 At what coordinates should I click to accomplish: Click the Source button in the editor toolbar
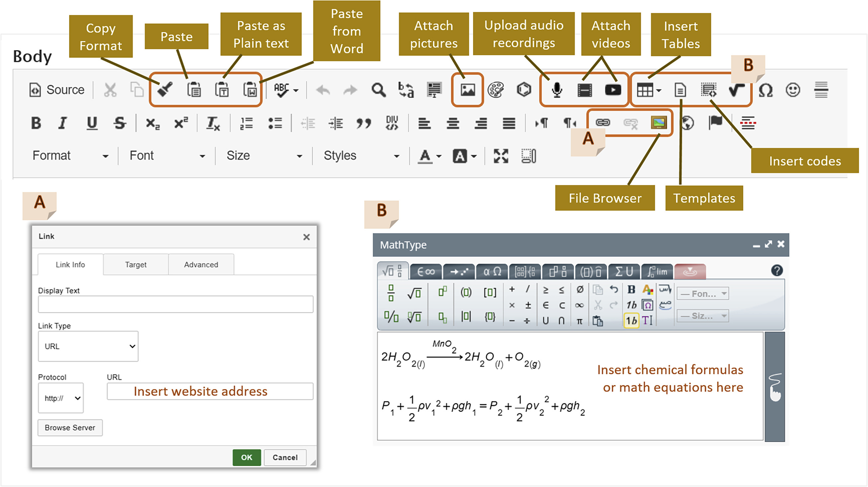pyautogui.click(x=57, y=90)
